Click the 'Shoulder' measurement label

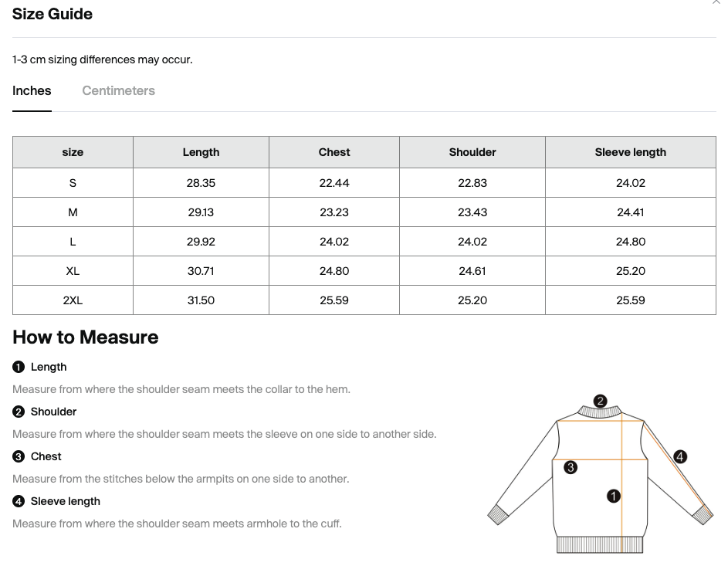click(53, 412)
